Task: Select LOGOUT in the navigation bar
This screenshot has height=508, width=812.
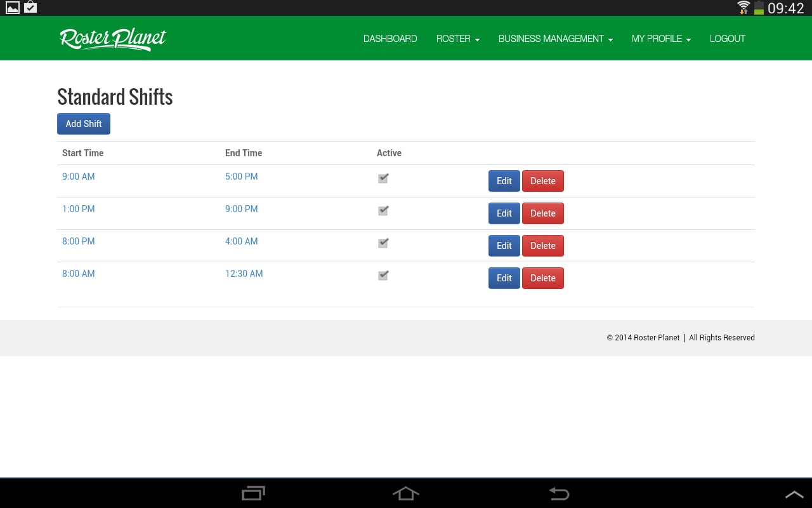Action: pyautogui.click(x=728, y=39)
